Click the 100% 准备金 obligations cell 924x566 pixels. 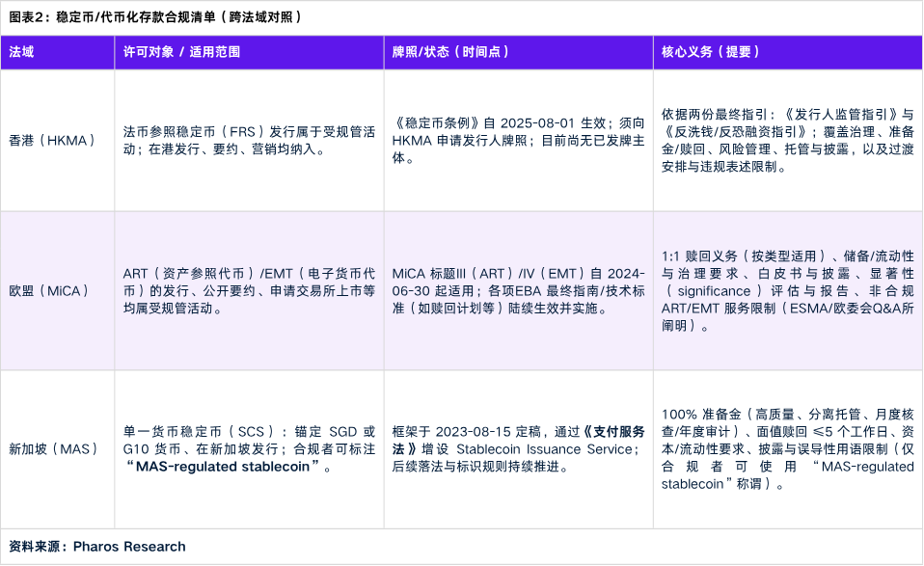point(788,448)
